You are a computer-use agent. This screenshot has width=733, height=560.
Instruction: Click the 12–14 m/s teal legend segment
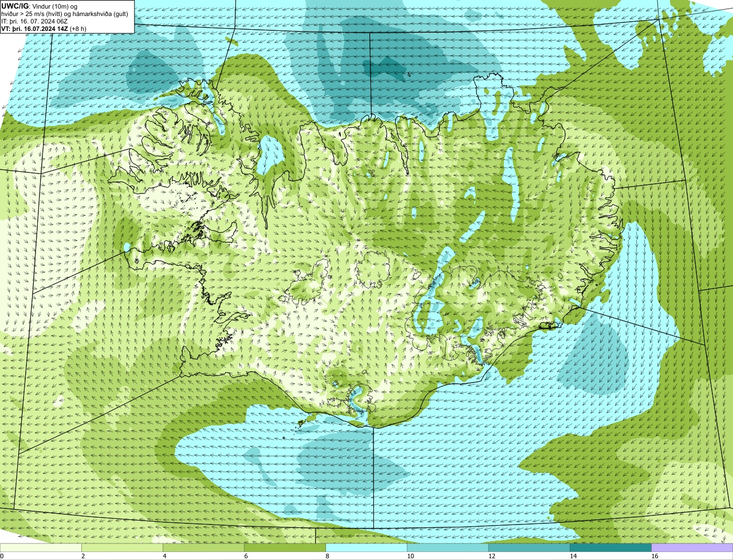pos(530,548)
